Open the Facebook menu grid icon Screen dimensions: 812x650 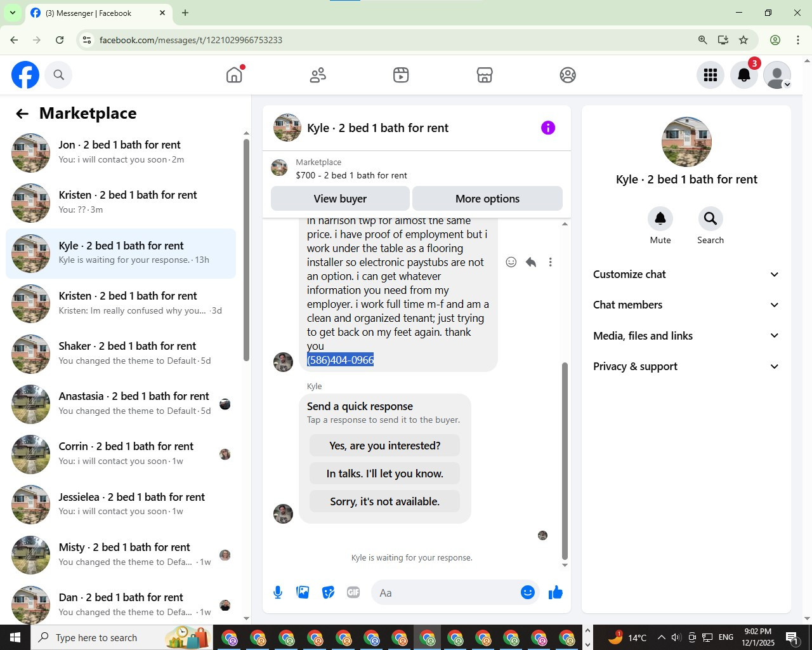[710, 75]
